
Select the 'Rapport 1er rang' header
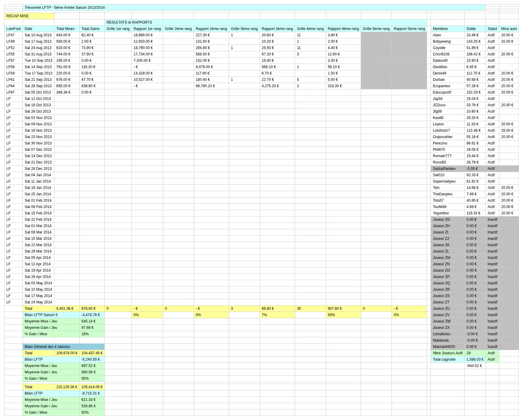pyautogui.click(x=147, y=29)
